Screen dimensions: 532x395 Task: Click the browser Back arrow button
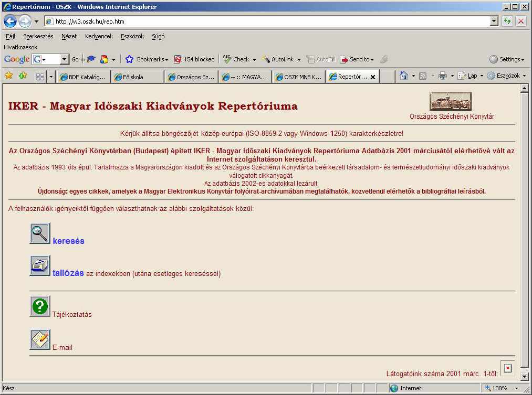[10, 22]
